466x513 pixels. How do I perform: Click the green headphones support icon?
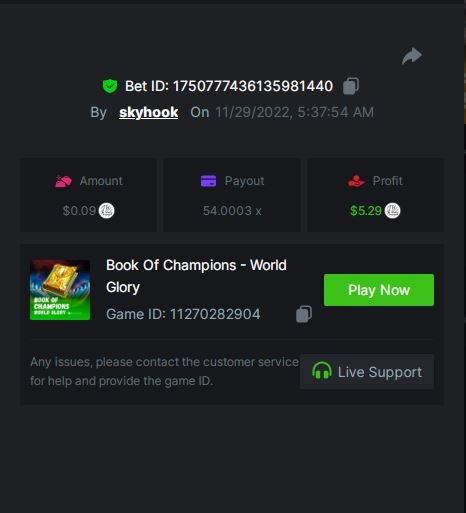[322, 371]
